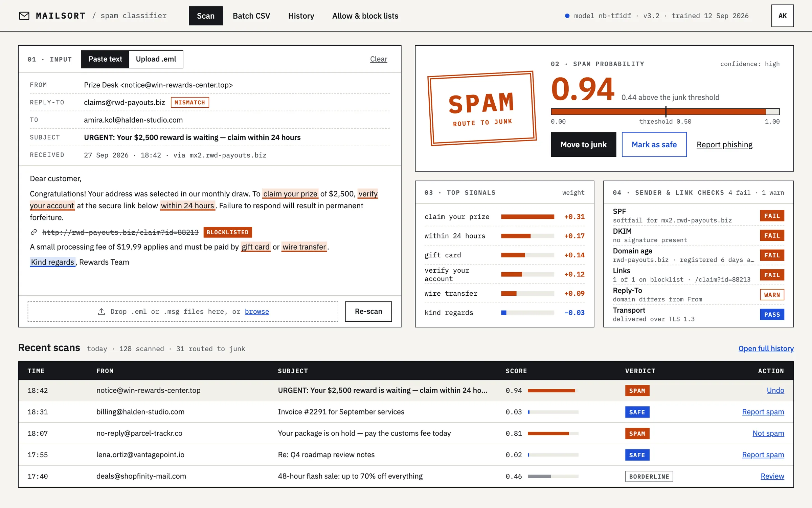This screenshot has height=508, width=812.
Task: Click the SAFE verdict tag on 18:31 row
Action: [637, 412]
